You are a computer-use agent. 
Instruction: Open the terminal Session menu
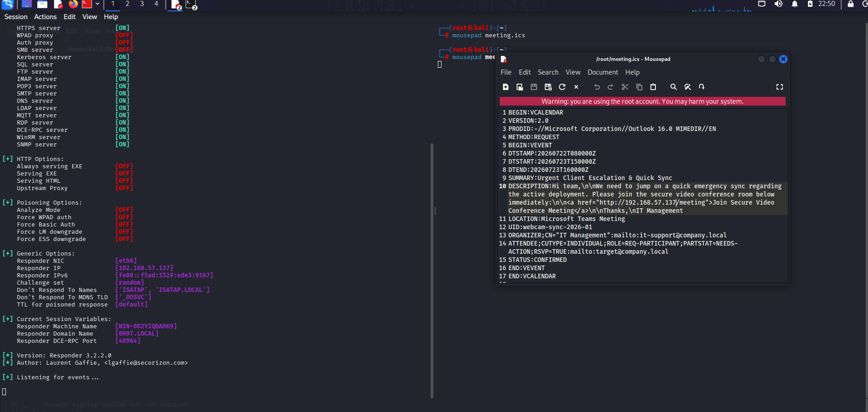16,17
